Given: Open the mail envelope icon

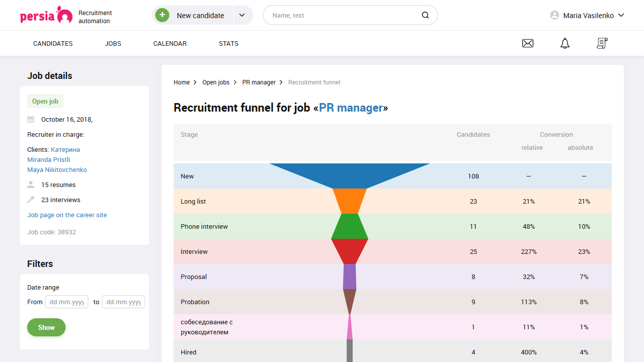Looking at the screenshot, I should pyautogui.click(x=528, y=43).
